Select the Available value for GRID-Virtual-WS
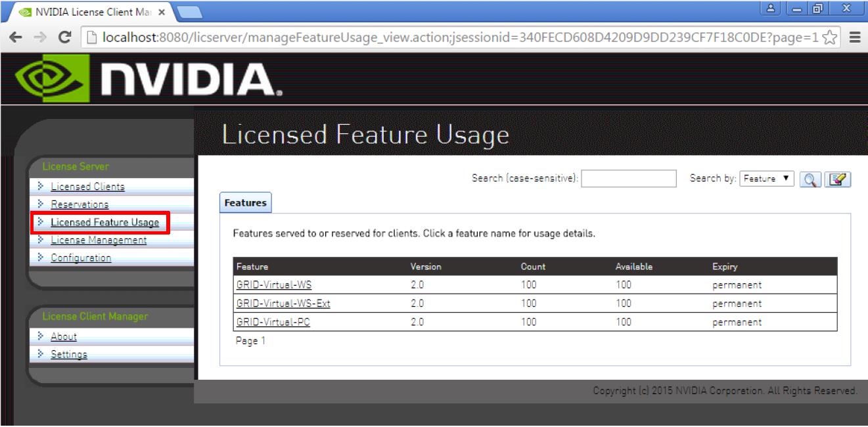Screen dimensions: 868x427 (x=623, y=285)
